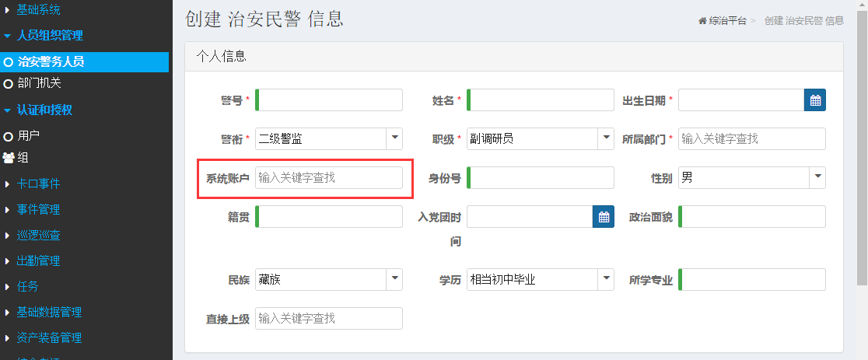Select the circle icon beside 部门机关

[8, 84]
